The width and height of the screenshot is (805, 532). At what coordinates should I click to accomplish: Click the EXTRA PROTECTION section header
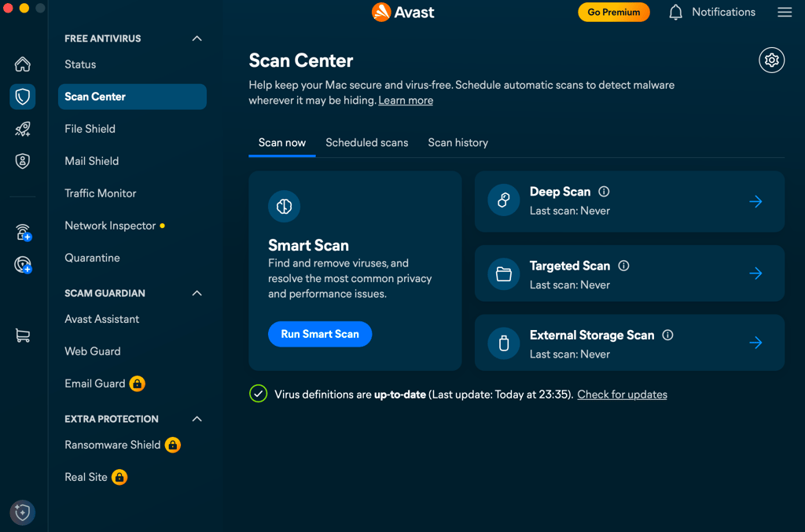click(112, 419)
